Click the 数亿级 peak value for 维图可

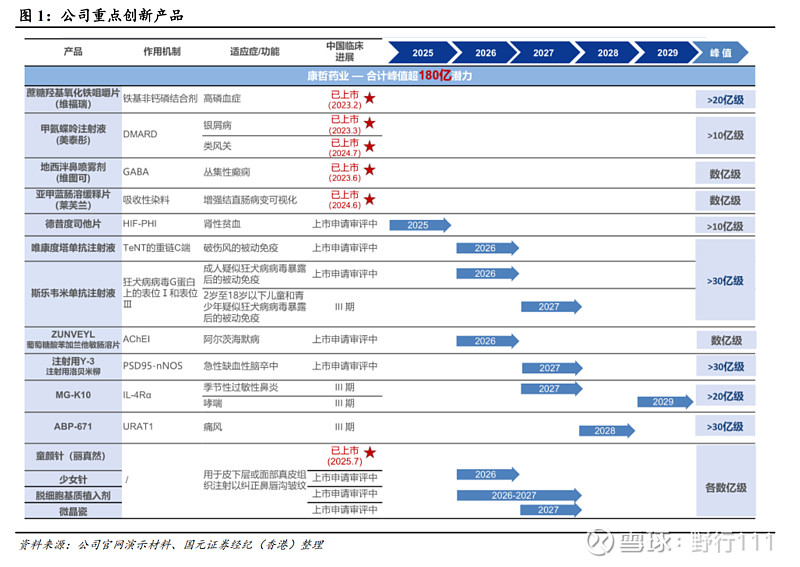pos(725,175)
